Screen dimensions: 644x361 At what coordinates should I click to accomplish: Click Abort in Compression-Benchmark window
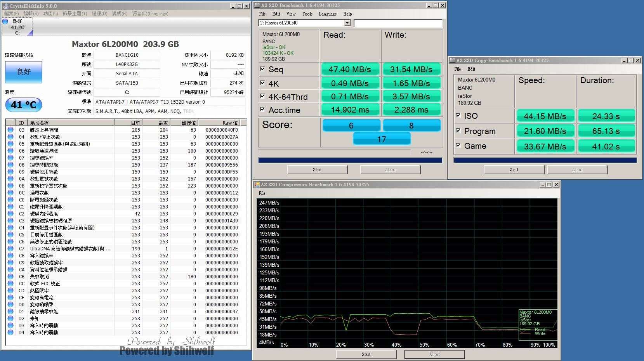pyautogui.click(x=434, y=354)
